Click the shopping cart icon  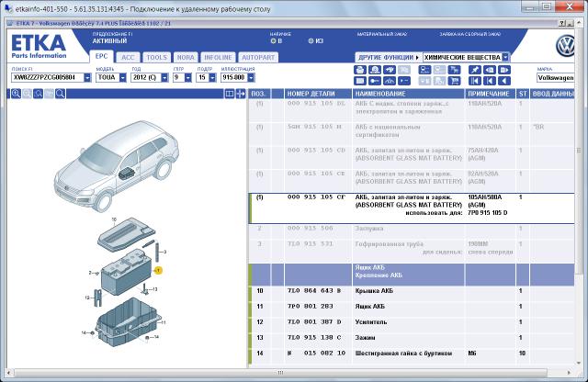(x=454, y=81)
